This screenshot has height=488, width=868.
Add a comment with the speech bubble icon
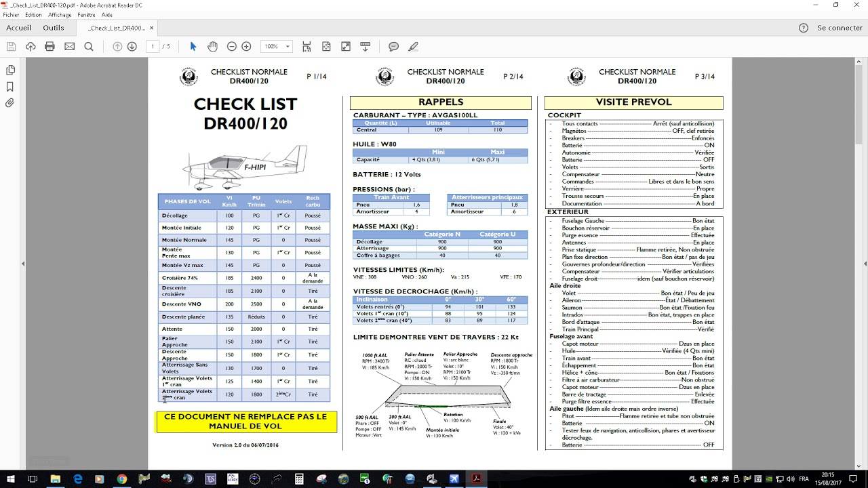coord(393,47)
